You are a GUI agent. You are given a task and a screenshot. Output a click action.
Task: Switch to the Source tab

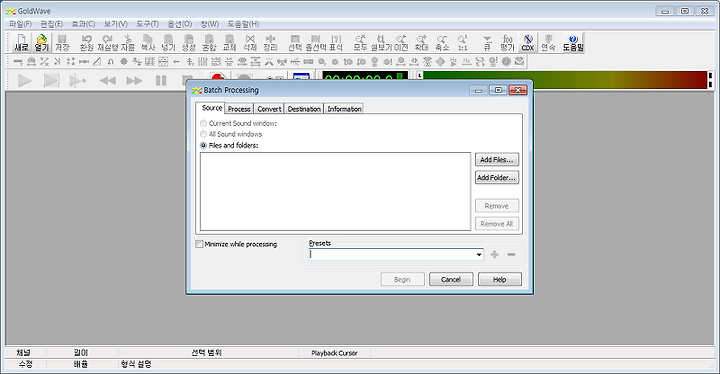click(x=212, y=108)
